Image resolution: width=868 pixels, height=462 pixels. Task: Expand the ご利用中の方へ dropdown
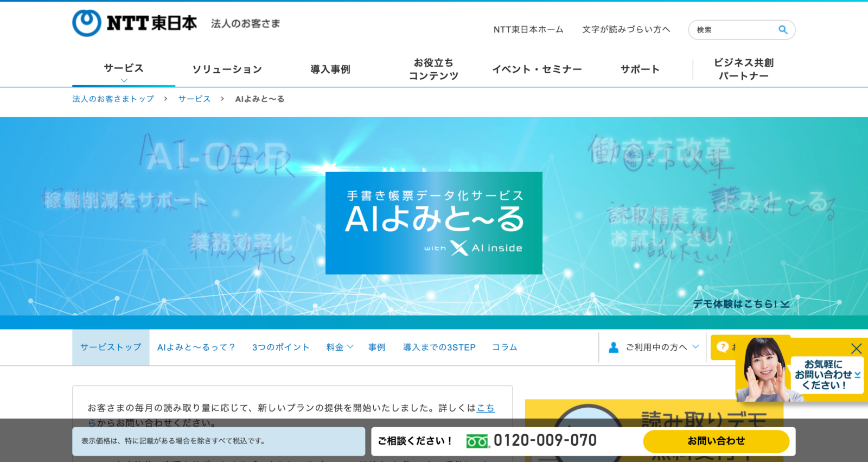(x=695, y=347)
